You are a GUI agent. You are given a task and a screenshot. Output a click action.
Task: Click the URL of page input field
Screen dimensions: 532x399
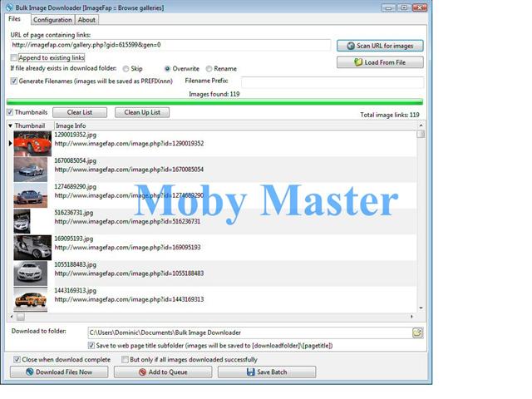170,45
